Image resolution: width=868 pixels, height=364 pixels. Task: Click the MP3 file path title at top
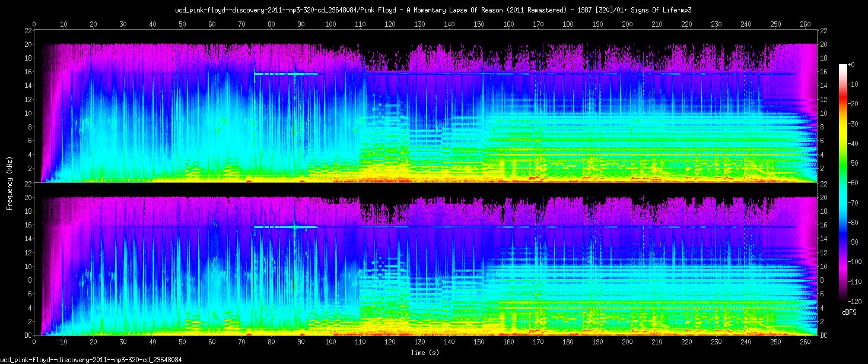434,10
